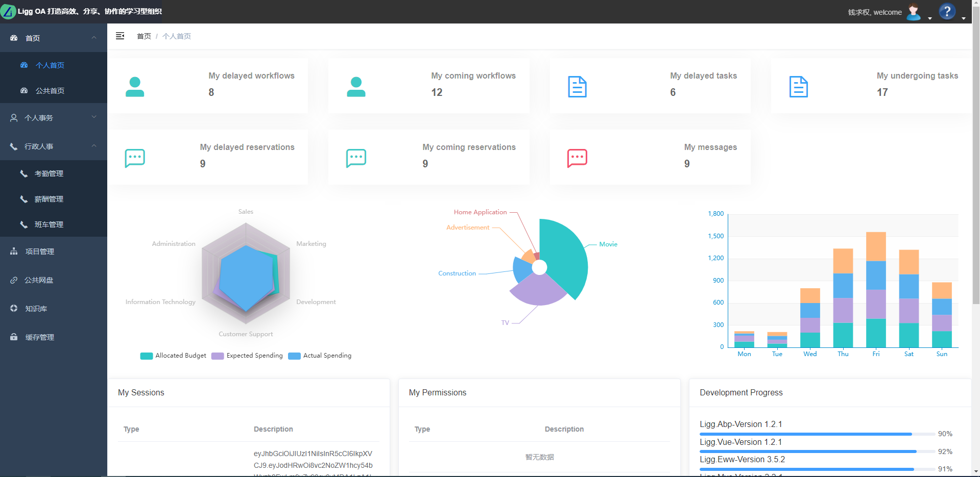Toggle Allocated Budget legend in radar chart
This screenshot has height=477, width=980.
point(173,356)
